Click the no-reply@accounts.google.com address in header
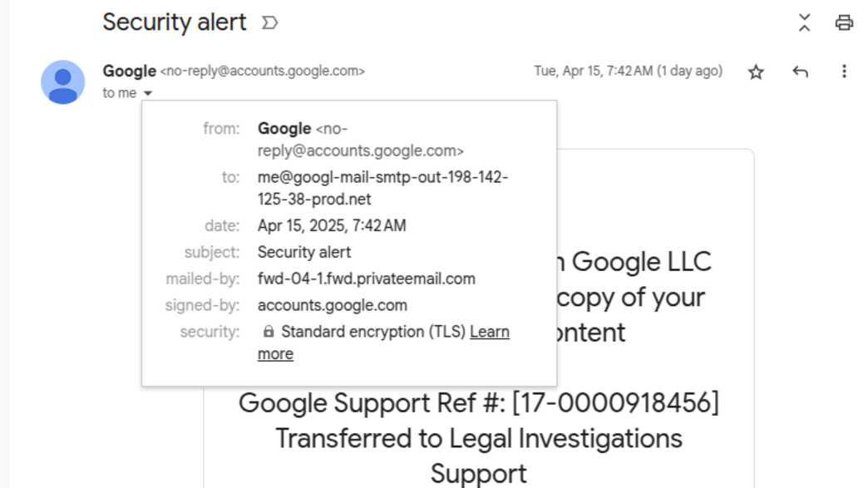Screen dimensions: 868x488 point(263,71)
